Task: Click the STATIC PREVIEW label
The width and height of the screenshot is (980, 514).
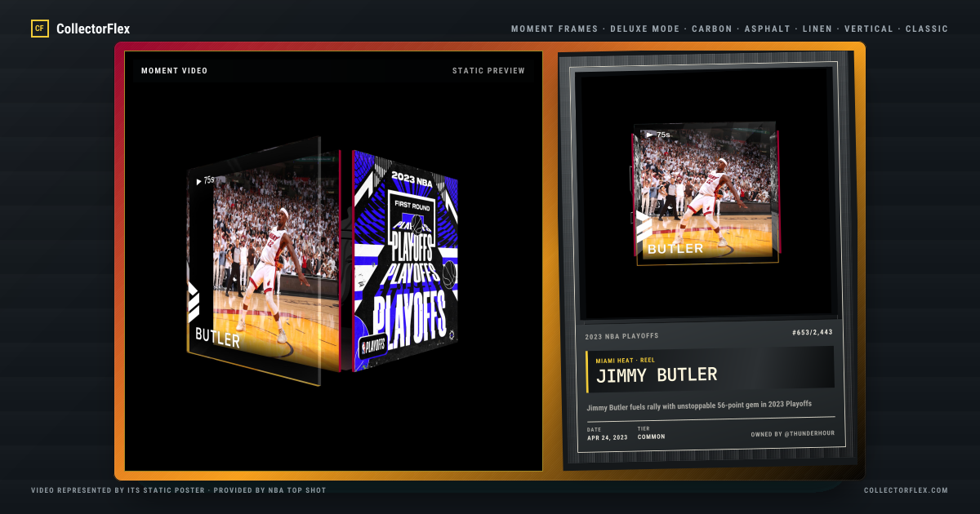Action: [x=488, y=71]
